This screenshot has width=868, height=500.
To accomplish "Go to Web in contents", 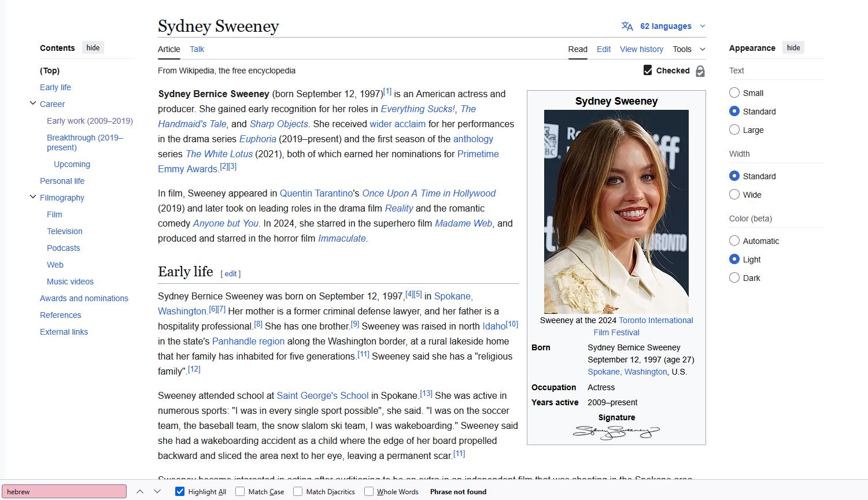I will click(55, 265).
